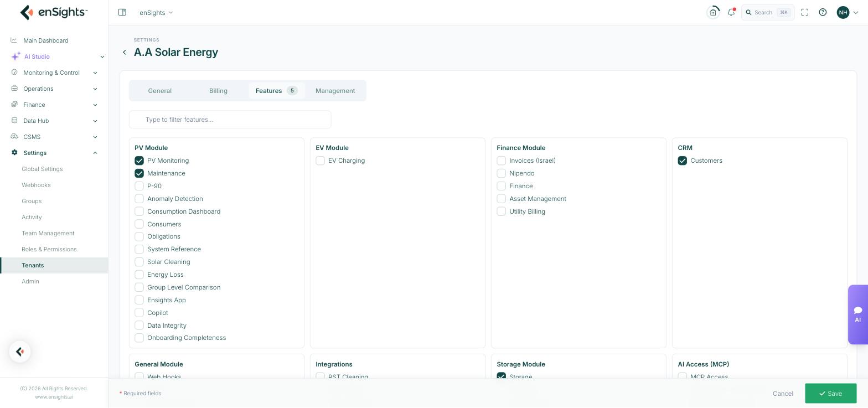Open the NH user avatar
Viewport: 868px width, 408px height.
[843, 12]
